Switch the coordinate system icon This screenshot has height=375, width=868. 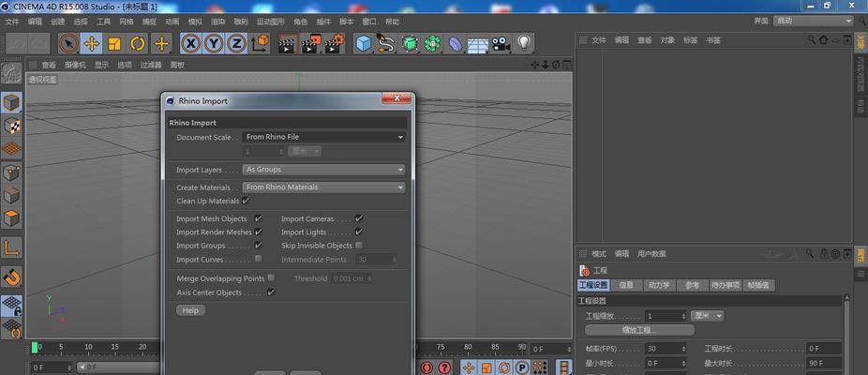(x=260, y=43)
